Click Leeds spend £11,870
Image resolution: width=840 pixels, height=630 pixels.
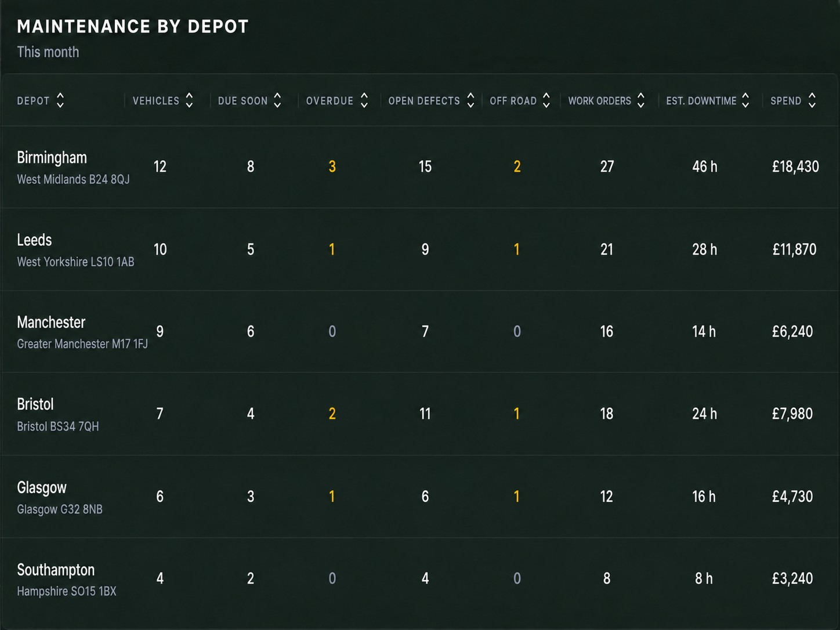click(794, 249)
